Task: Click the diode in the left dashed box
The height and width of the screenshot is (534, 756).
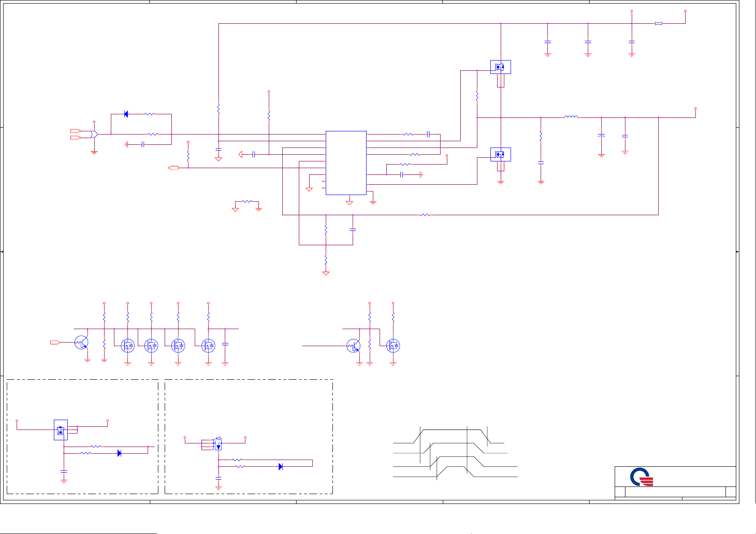Action: [x=119, y=453]
